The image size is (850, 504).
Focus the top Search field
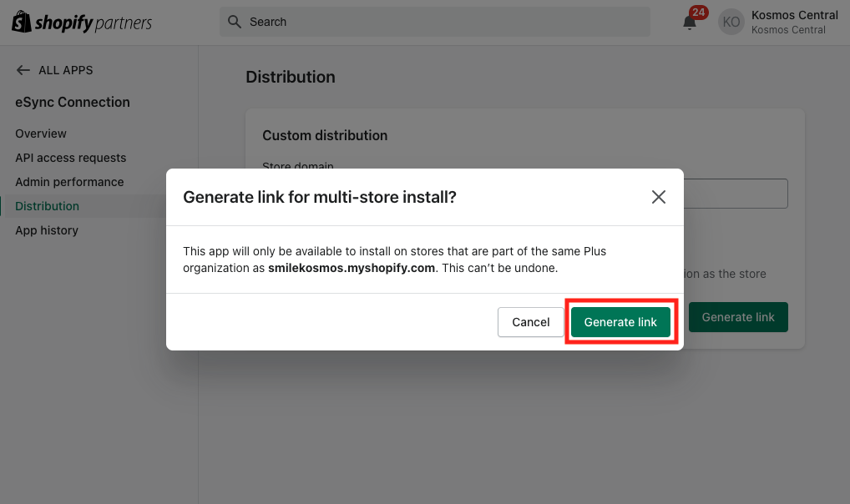(x=434, y=22)
